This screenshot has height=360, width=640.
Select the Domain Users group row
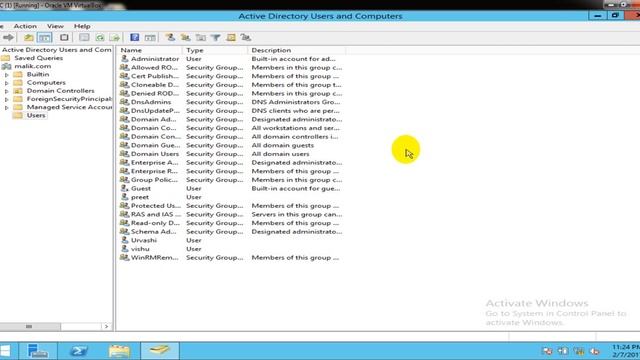(231, 154)
